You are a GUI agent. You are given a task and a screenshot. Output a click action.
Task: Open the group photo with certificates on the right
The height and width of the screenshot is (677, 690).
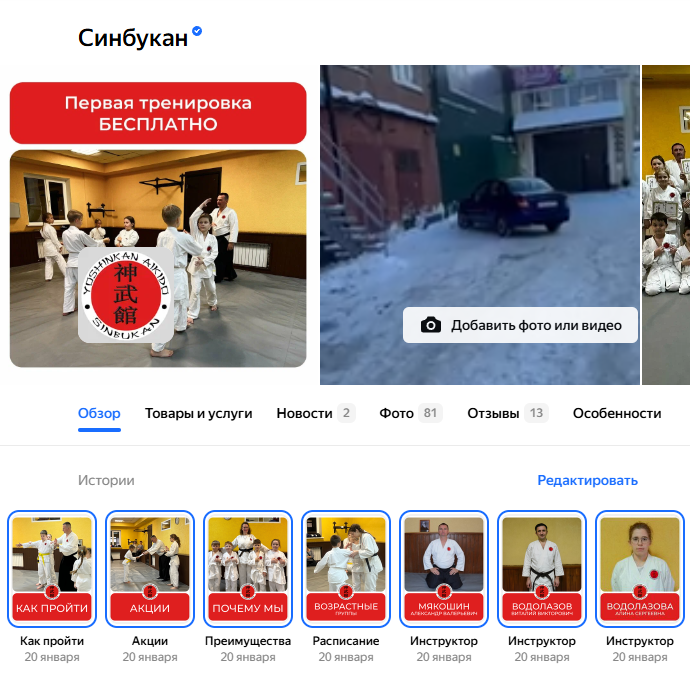[666, 225]
